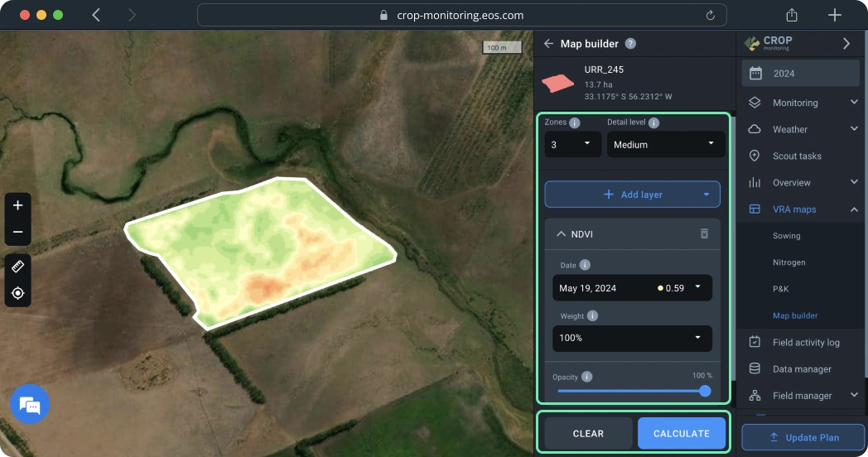The image size is (868, 457).
Task: Open the chat support bubble
Action: [x=30, y=405]
